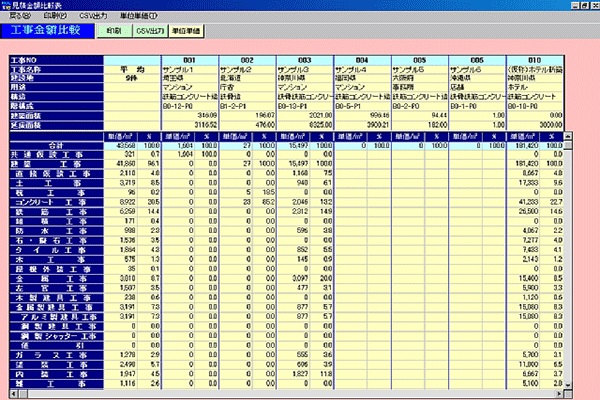Click the horizontal scrollbar thumb
The height and width of the screenshot is (400, 600).
coord(23,393)
